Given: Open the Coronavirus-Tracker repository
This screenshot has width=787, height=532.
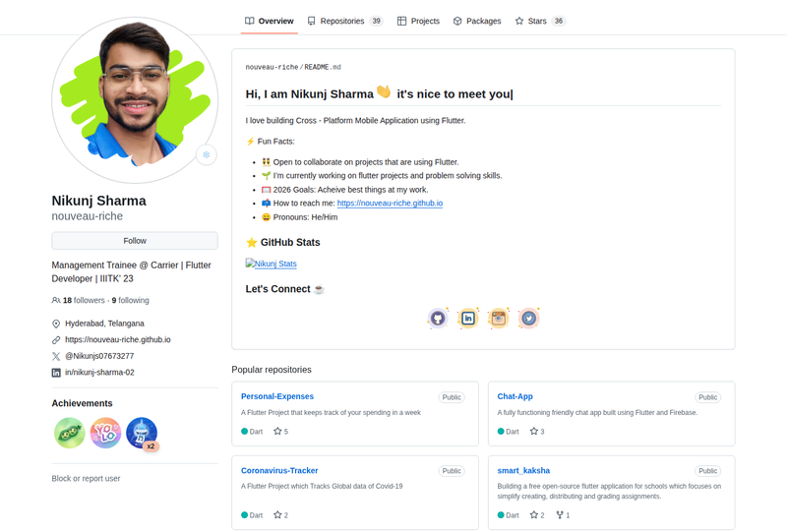Looking at the screenshot, I should point(279,471).
